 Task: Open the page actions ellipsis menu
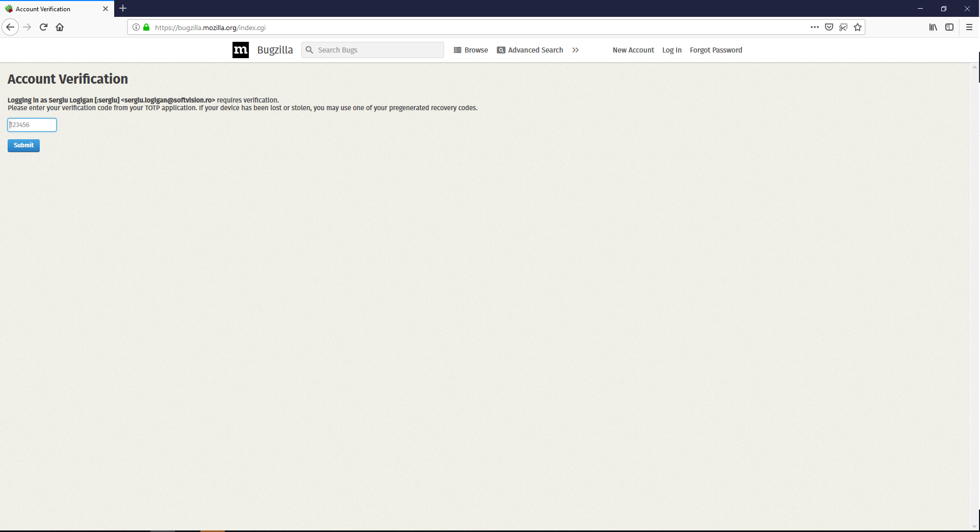814,27
